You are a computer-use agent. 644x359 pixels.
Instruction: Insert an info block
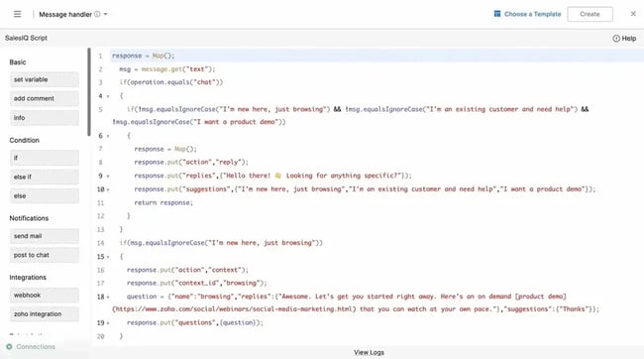(45, 118)
